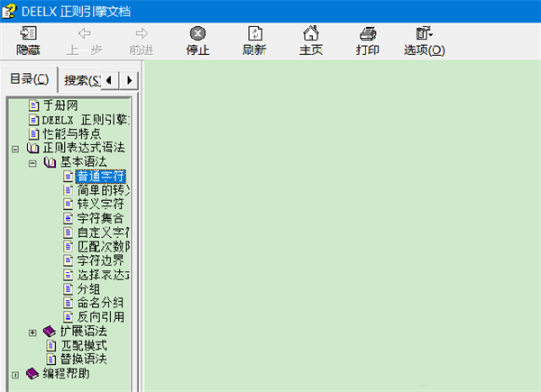Click the page icon beside 替换语法
The width and height of the screenshot is (541, 392).
[x=51, y=360]
